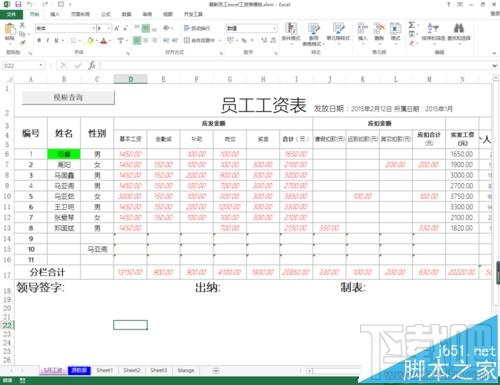500x385 pixels.
Task: Toggle Wrap Text option
Action: (x=197, y=28)
